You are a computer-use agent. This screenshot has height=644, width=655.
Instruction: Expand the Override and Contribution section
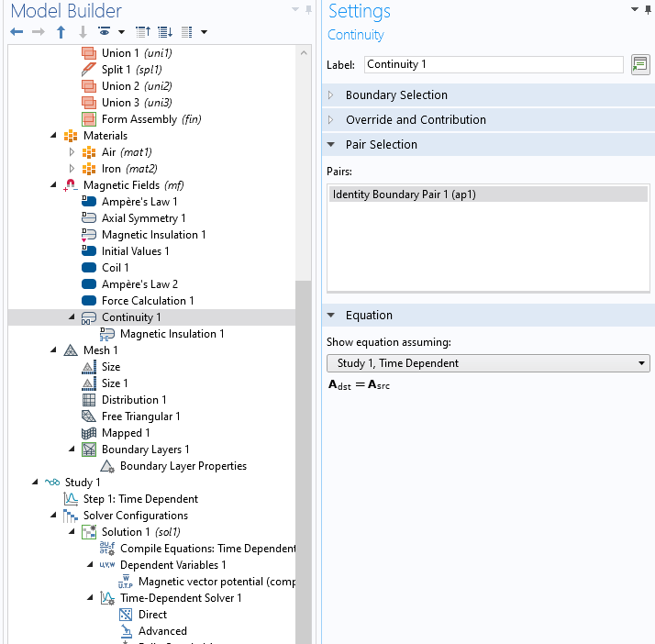416,120
